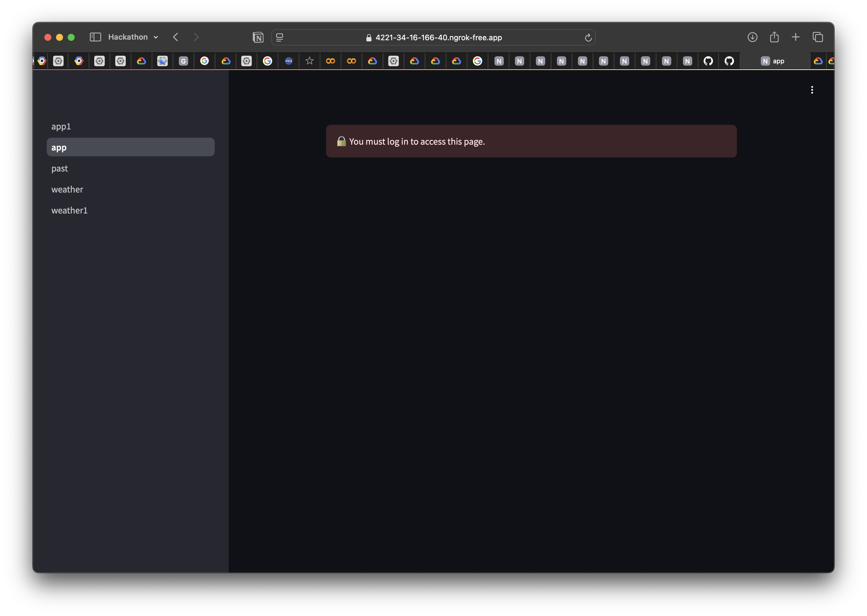
Task: Toggle the Safari sidebar button
Action: (x=95, y=37)
